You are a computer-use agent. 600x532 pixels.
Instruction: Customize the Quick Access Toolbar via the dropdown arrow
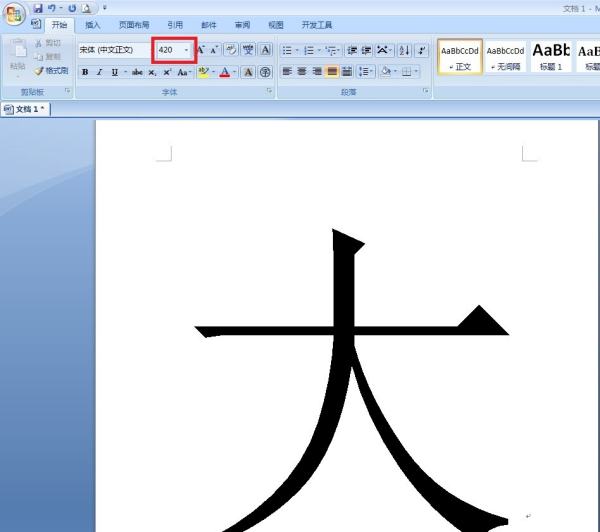(104, 8)
